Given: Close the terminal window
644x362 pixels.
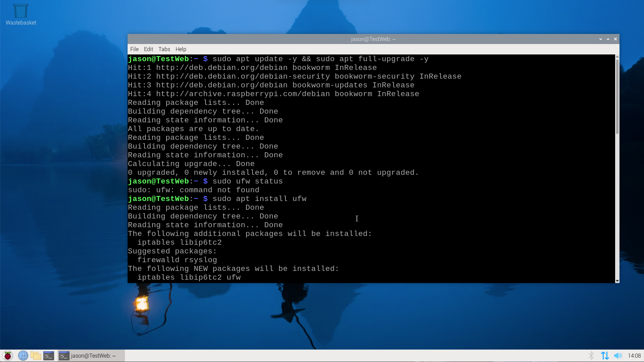Looking at the screenshot, I should tap(615, 39).
